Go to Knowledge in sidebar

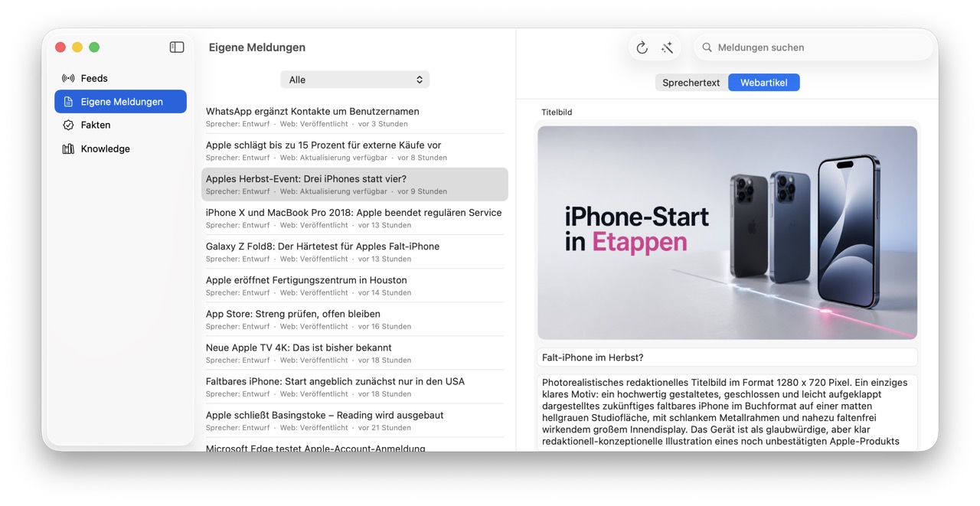coord(120,149)
